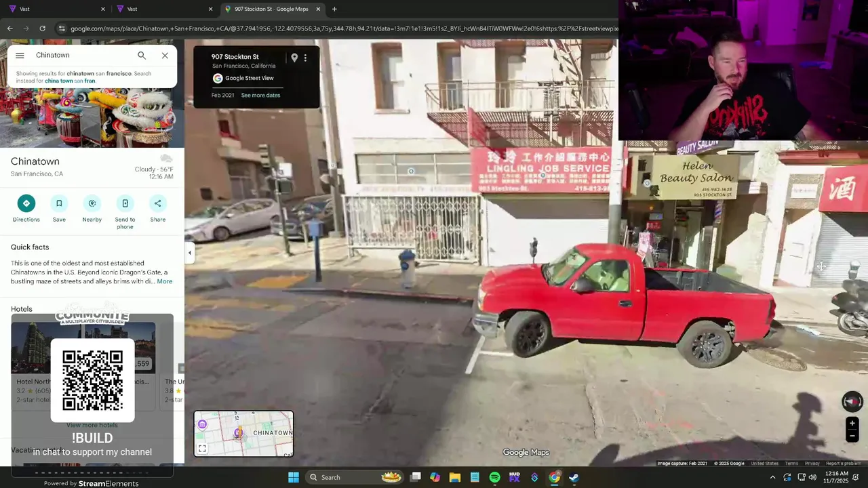Click the Directions button

tap(26, 203)
